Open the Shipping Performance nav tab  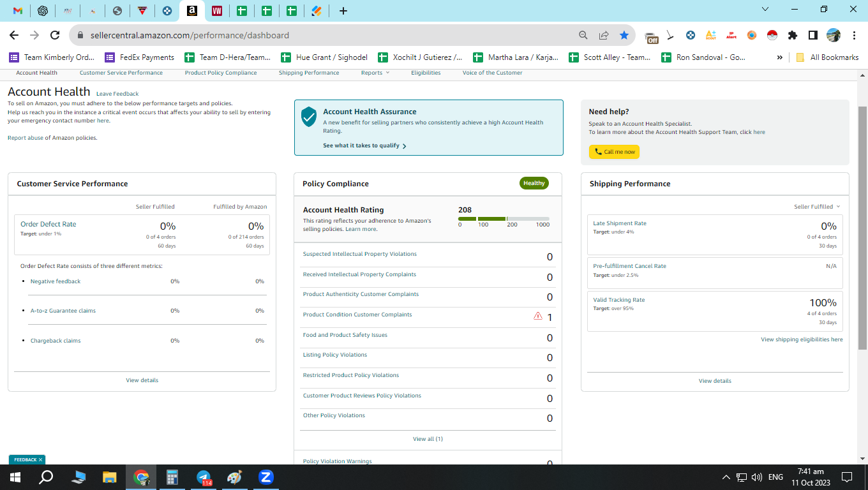click(309, 73)
